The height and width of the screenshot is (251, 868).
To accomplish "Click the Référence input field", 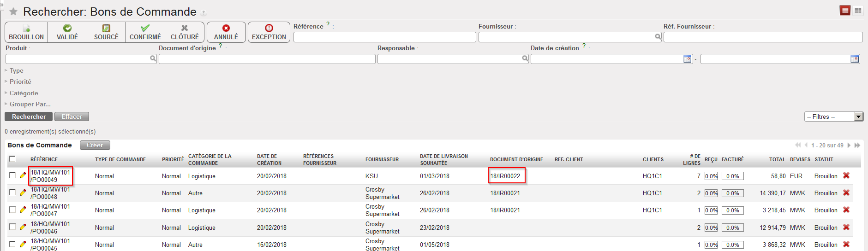I will [384, 37].
